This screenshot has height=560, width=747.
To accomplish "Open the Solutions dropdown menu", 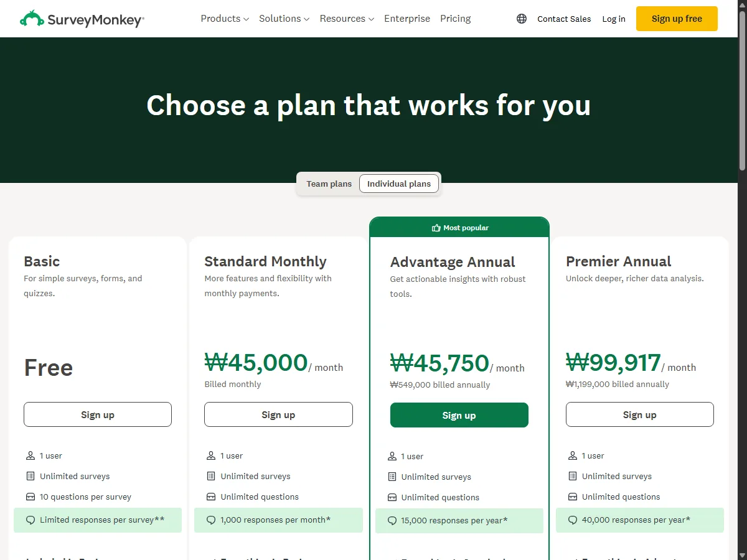I will pos(284,19).
